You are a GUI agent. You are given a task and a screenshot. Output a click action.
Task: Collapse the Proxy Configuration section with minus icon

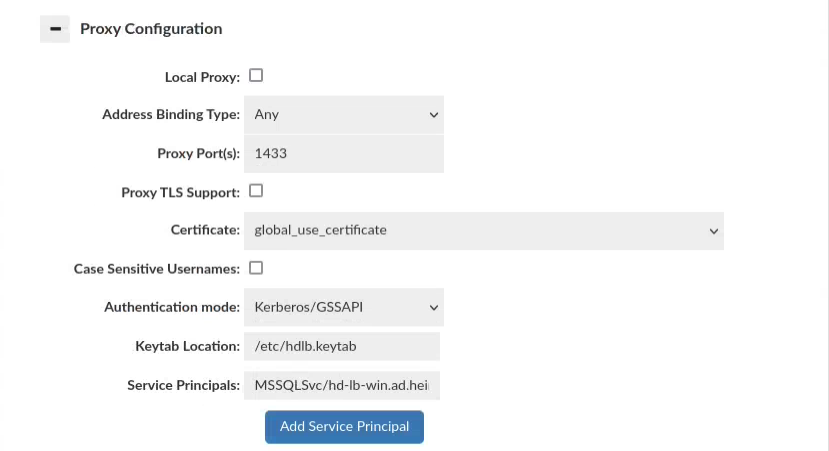55,29
